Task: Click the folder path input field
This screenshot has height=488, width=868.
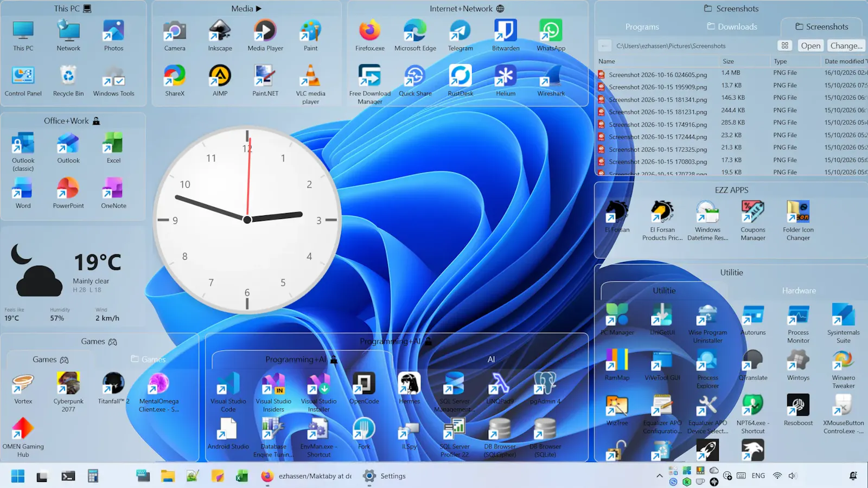Action: (694, 46)
